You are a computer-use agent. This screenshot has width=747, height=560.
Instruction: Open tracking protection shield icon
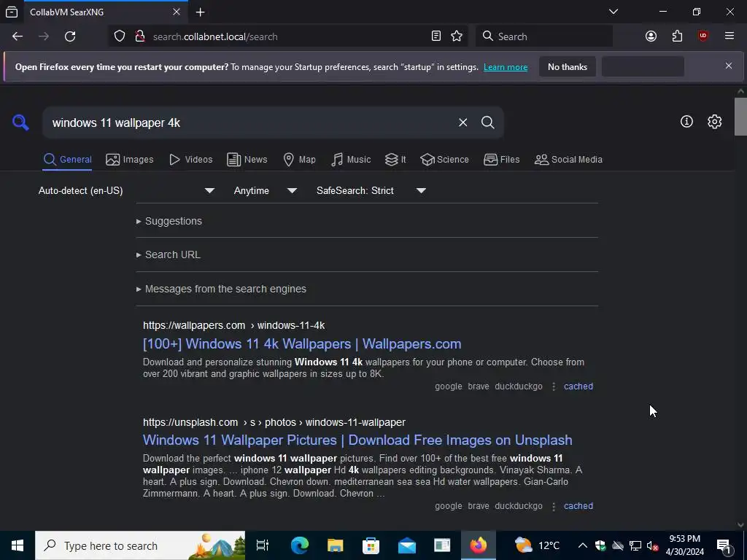point(120,36)
